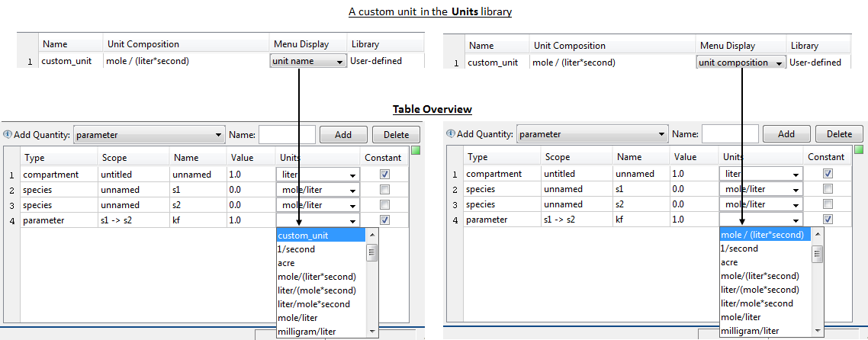Uncheck Constant for compartment row in right table
The width and height of the screenshot is (868, 340).
coord(828,173)
